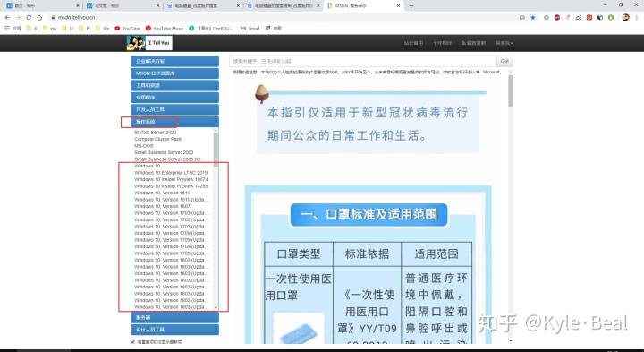
Task: Expand the 应用程序 category
Action: tap(175, 98)
